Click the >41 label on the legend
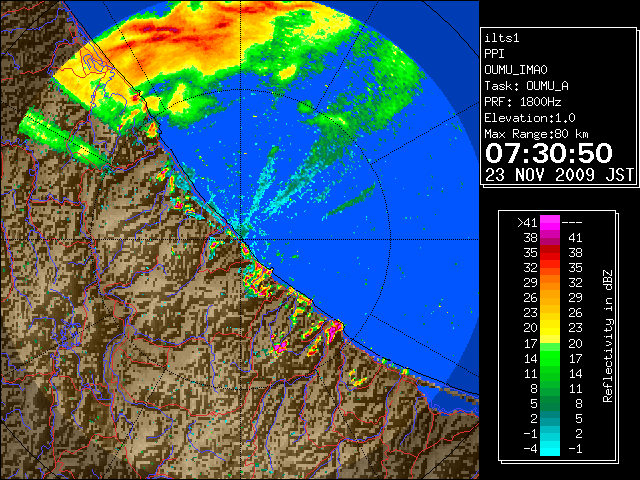 (527, 222)
